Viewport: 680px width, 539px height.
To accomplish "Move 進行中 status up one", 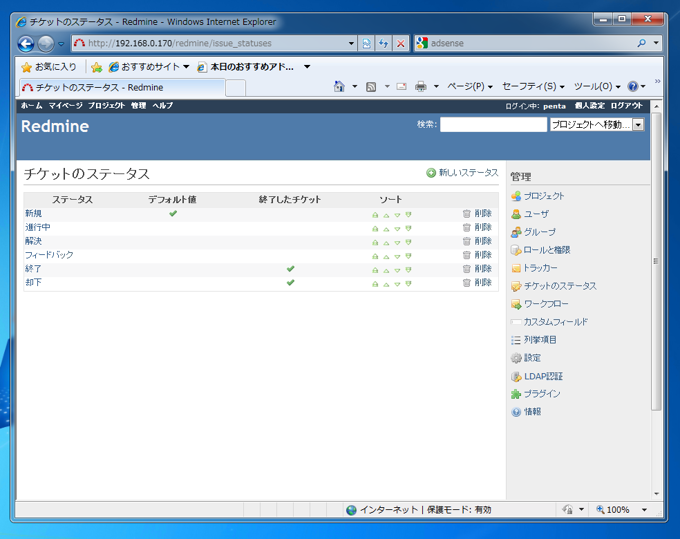I will point(386,229).
